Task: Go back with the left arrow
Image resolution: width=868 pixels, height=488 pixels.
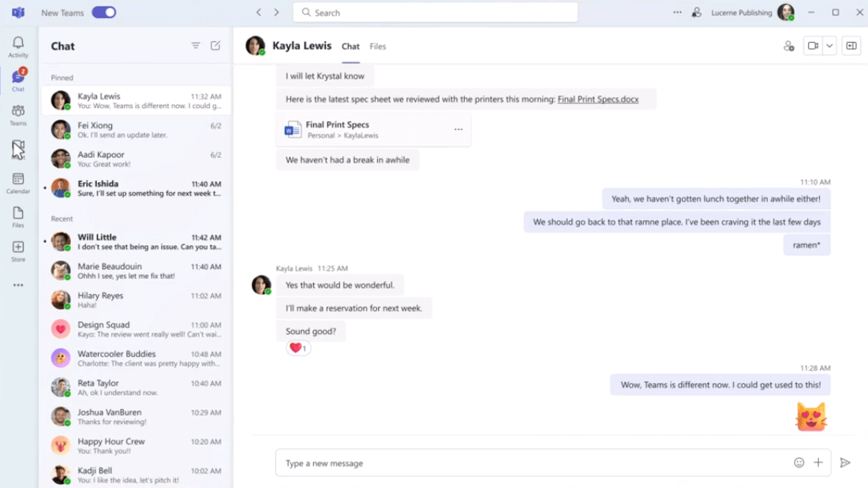Action: tap(259, 12)
